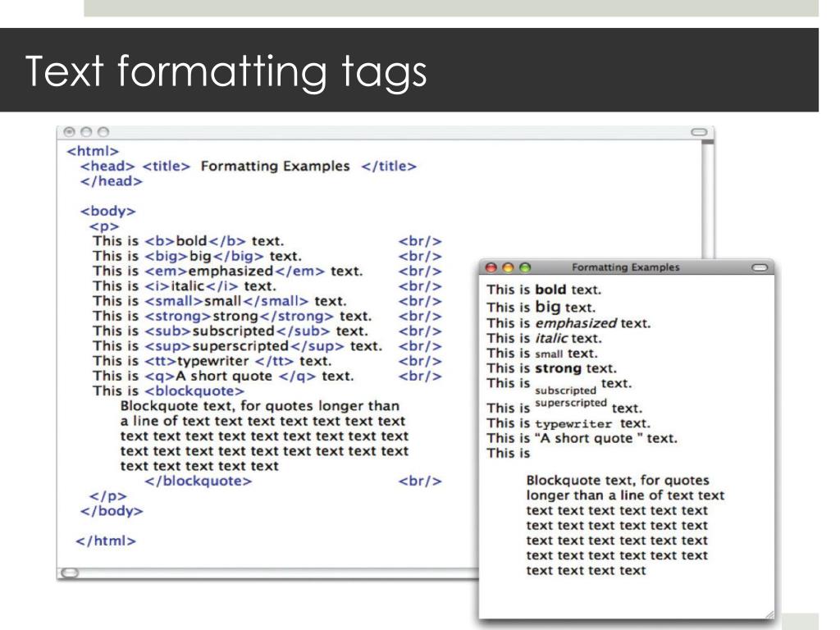Click the toolbar pill button in the code editor window

pyautogui.click(x=699, y=132)
